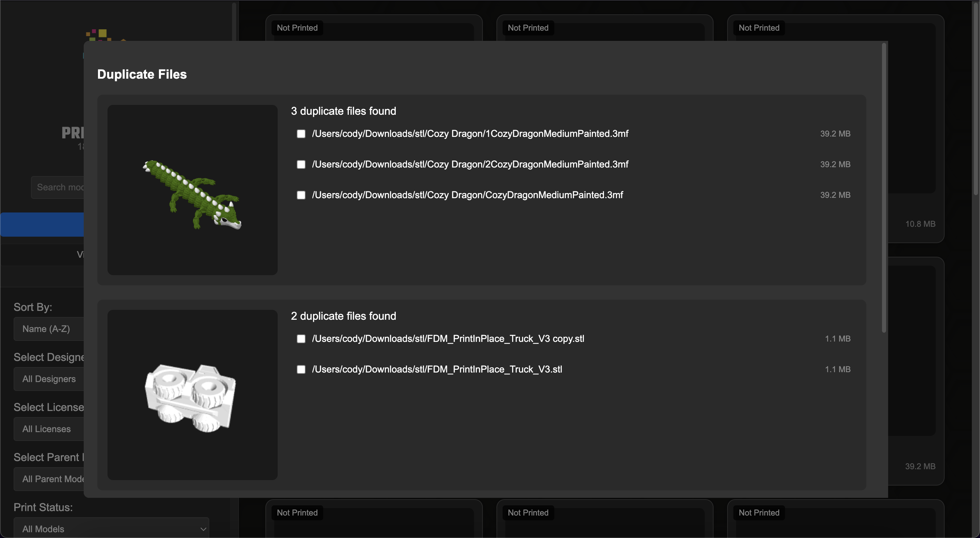
Task: Click the top-right Not Printed badge
Action: pos(759,28)
